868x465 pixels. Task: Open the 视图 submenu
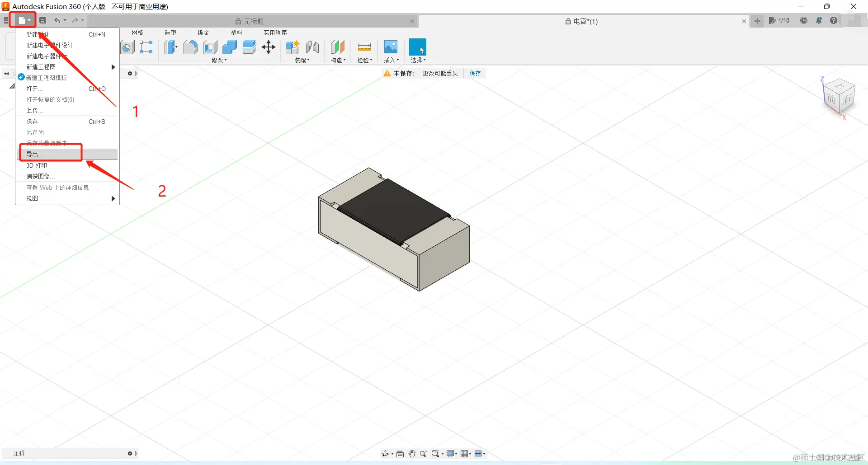pyautogui.click(x=67, y=198)
